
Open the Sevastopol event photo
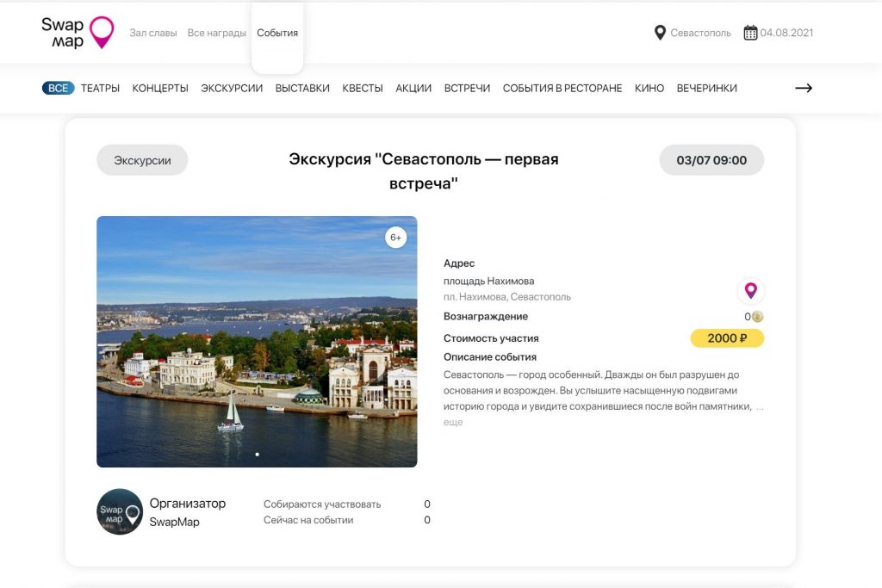(x=257, y=342)
